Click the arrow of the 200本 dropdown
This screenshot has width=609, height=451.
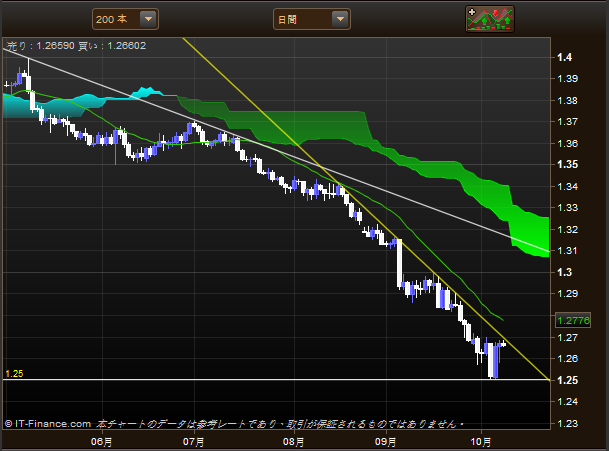click(148, 19)
